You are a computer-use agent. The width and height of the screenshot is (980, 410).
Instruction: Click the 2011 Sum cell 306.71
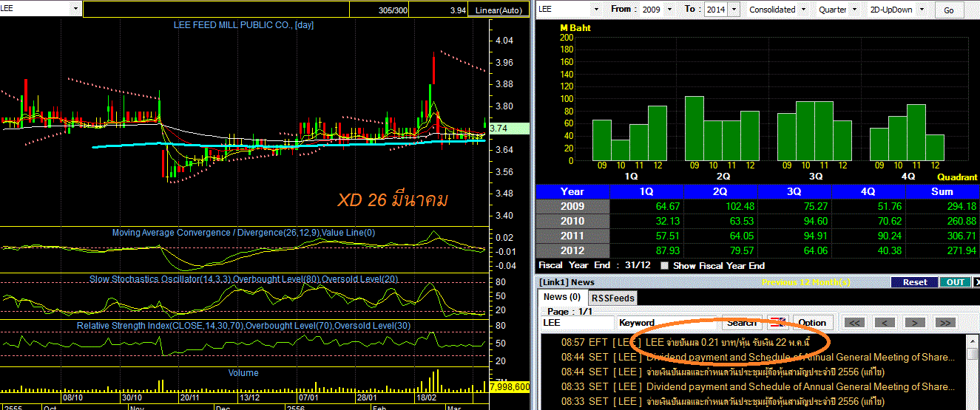click(942, 236)
